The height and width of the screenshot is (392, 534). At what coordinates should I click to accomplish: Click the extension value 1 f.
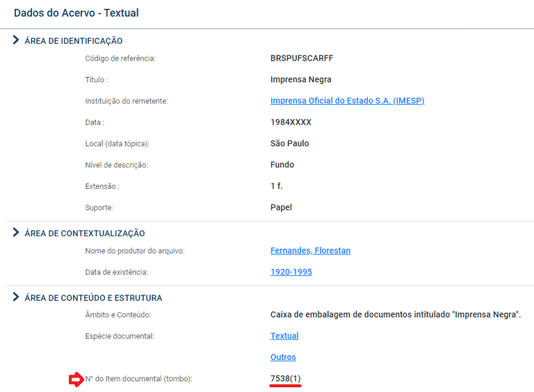coord(277,186)
